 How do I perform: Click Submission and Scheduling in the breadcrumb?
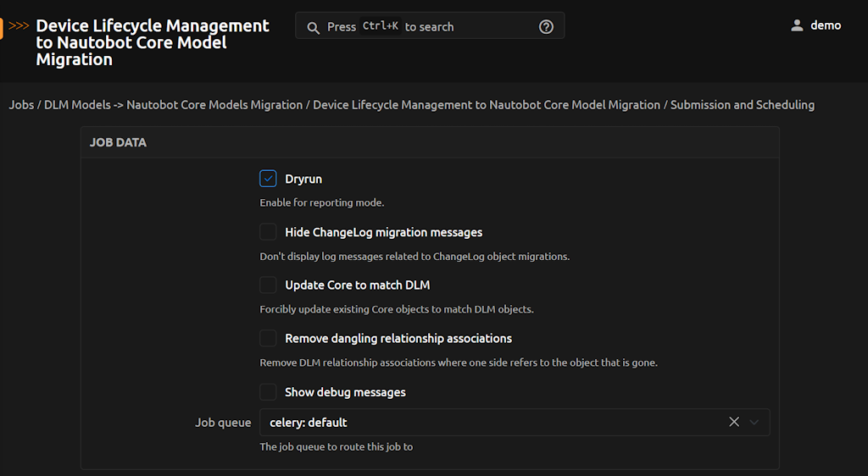743,105
